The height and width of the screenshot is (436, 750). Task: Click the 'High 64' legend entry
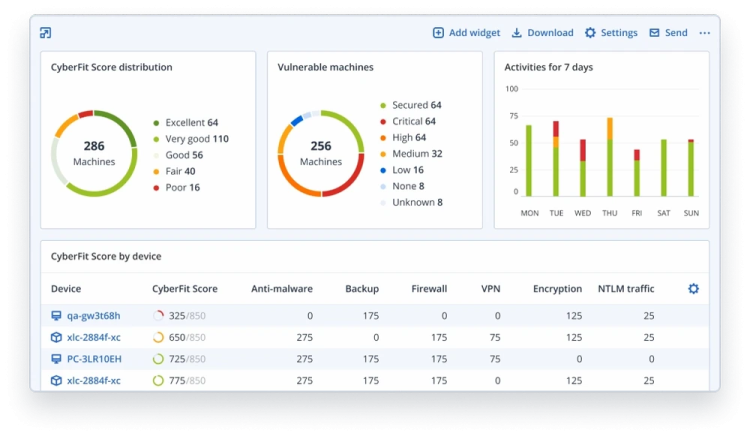pos(403,138)
